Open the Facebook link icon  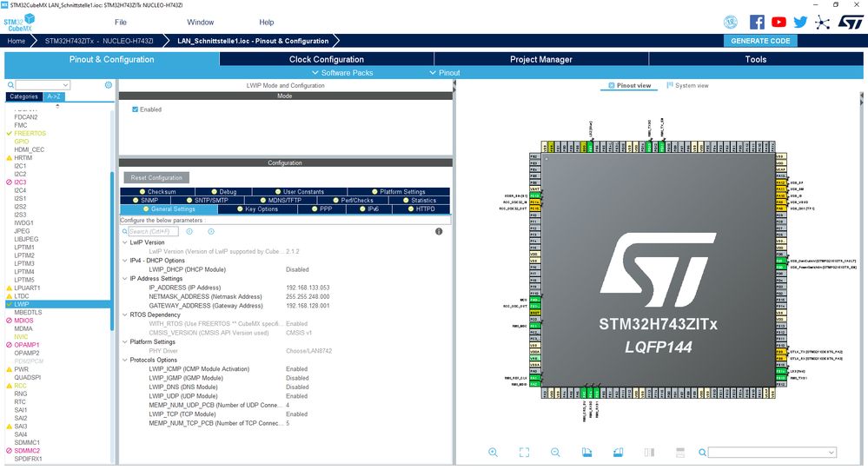coord(757,22)
